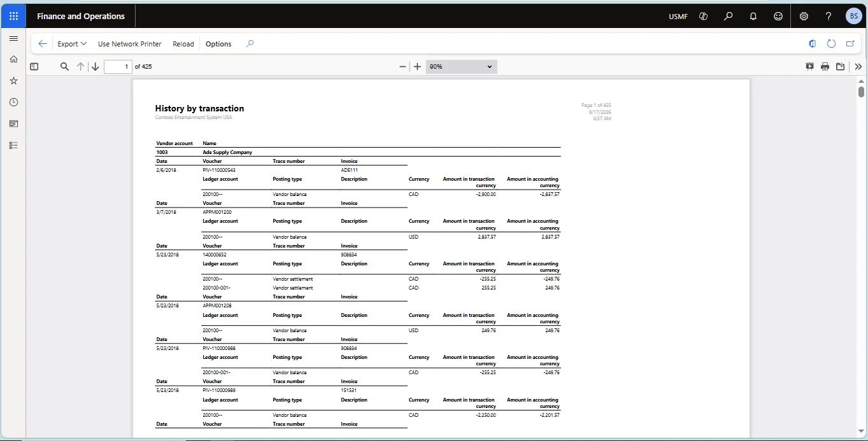Screen dimensions: 868x441
Task: Click vendor account 1003
Action: [x=162, y=152]
